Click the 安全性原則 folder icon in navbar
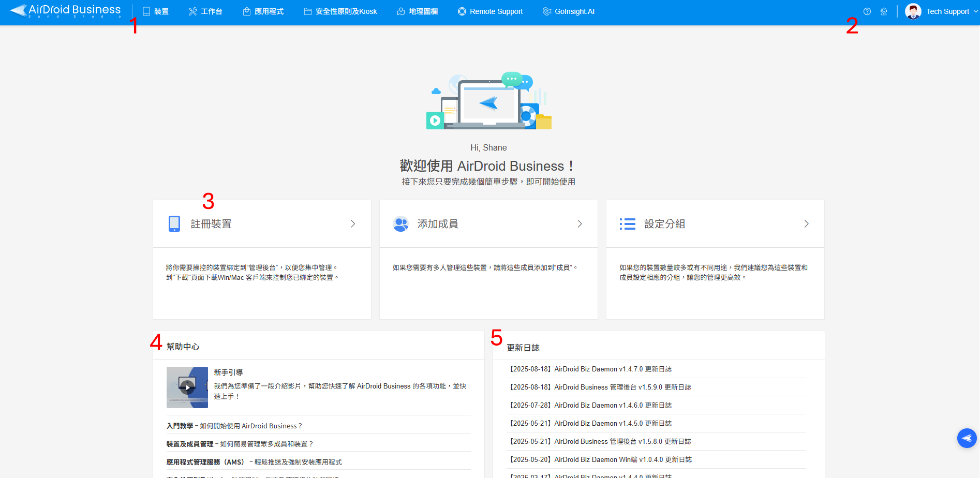 point(308,11)
